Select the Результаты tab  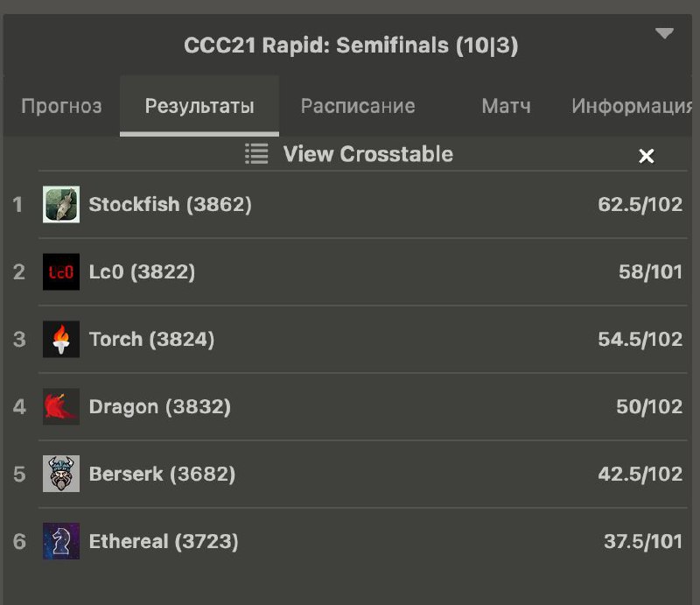click(199, 106)
